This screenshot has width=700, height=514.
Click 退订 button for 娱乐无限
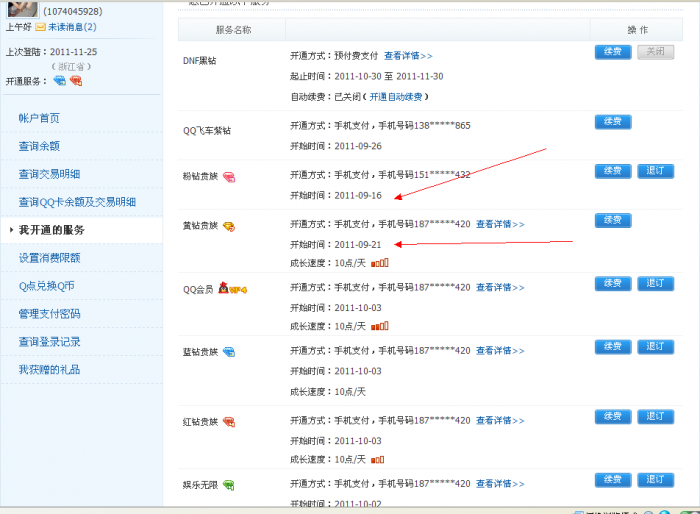(x=655, y=480)
